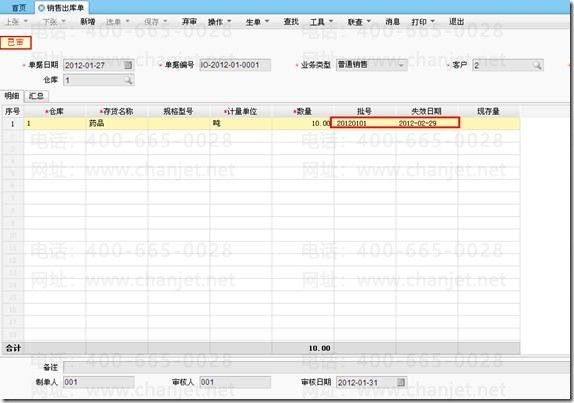Open the 联查 menu

click(x=359, y=22)
